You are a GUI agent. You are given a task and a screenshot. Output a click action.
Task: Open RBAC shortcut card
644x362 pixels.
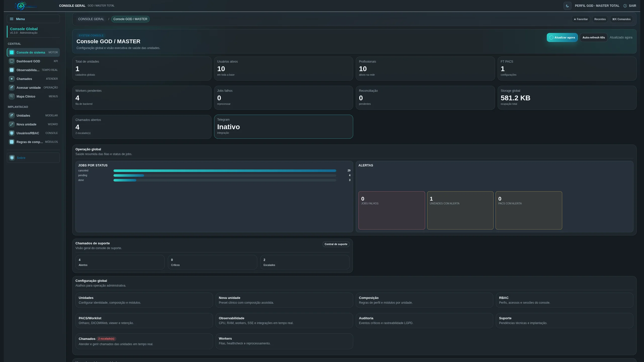565,300
